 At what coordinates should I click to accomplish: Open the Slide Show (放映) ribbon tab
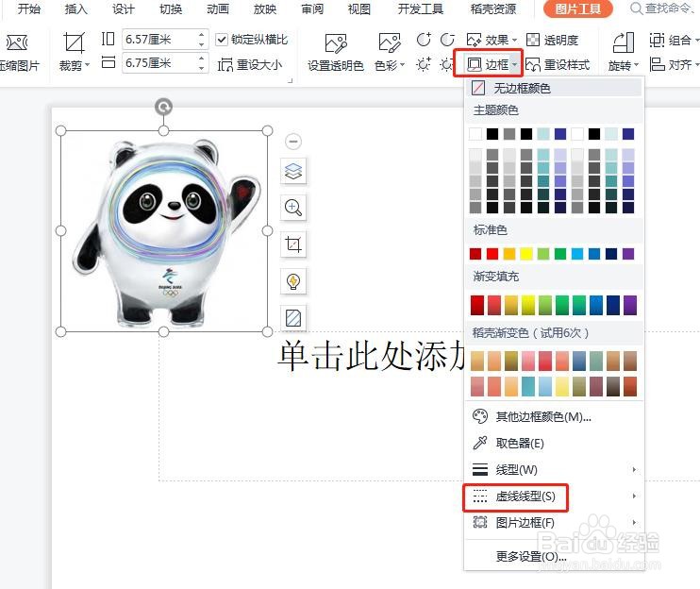[265, 8]
